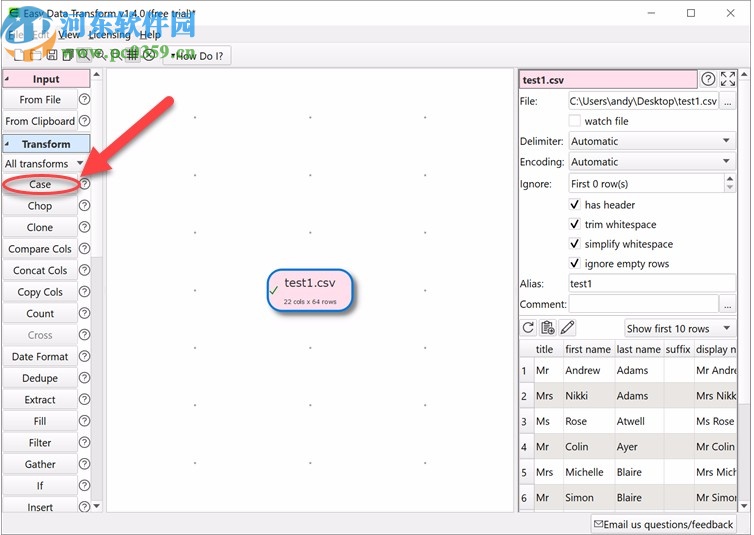The image size is (754, 535).
Task: Uncheck the has header checkbox
Action: (x=575, y=204)
